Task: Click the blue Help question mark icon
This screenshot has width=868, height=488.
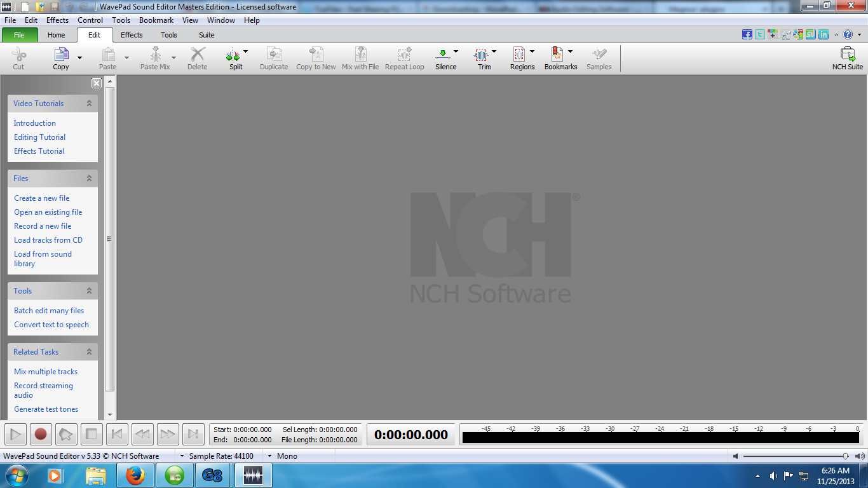Action: click(848, 35)
